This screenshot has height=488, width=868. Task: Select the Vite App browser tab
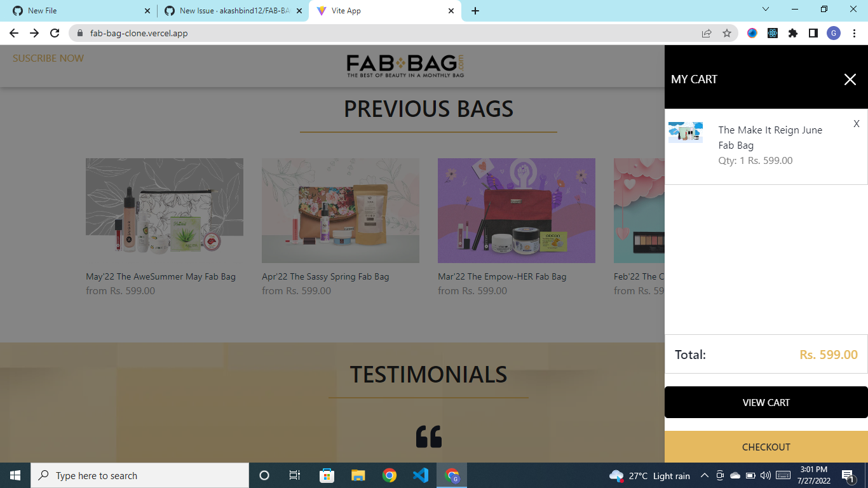click(x=385, y=11)
